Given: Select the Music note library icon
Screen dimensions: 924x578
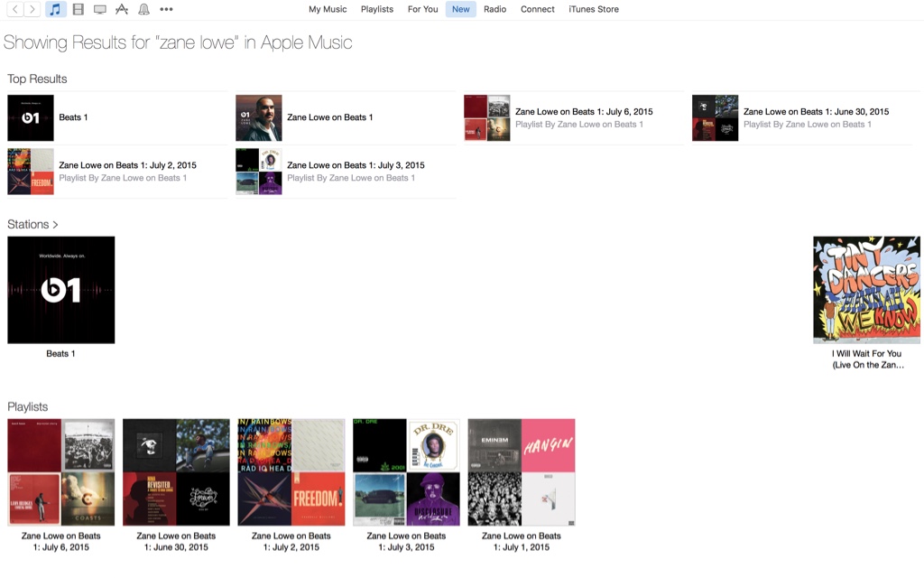Looking at the screenshot, I should coord(55,9).
